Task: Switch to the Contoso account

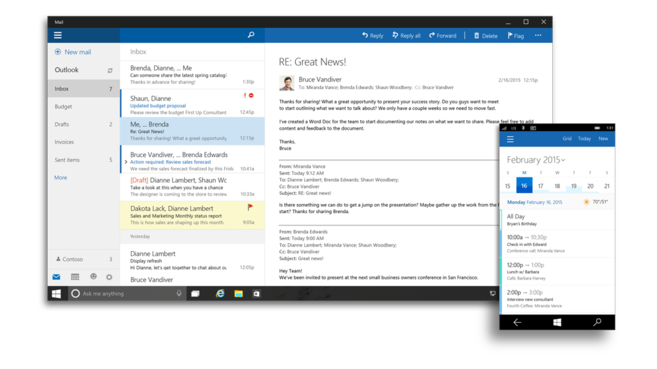Action: coord(83,259)
